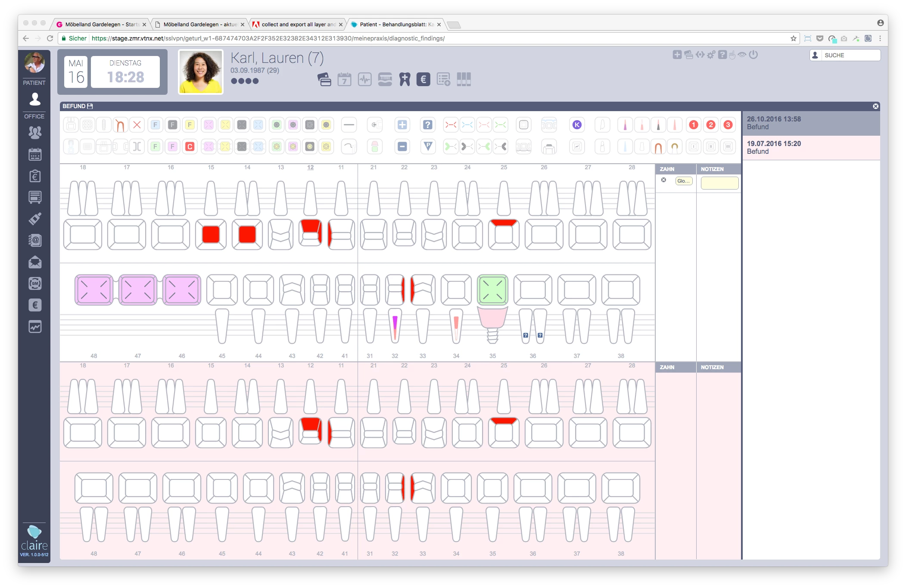Open the euro billing icon in patient header
This screenshot has height=588, width=906.
pos(423,79)
